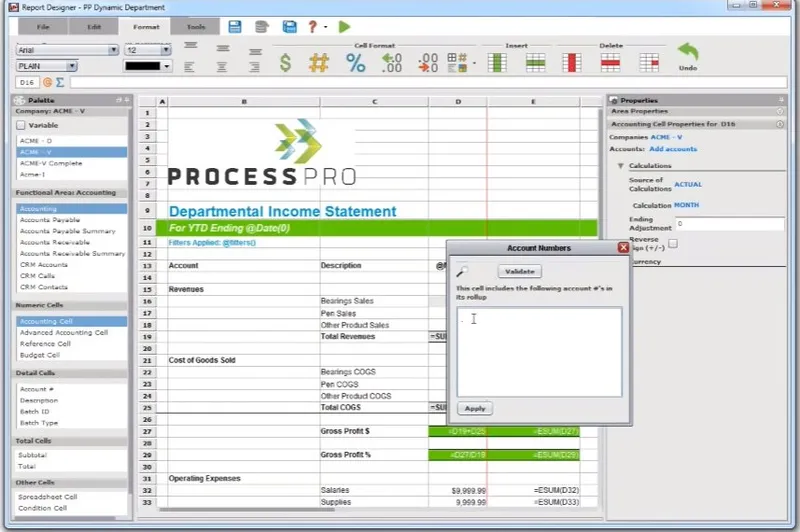Image resolution: width=800 pixels, height=532 pixels.
Task: Click the Save icon in the top toolbar
Action: click(x=235, y=27)
